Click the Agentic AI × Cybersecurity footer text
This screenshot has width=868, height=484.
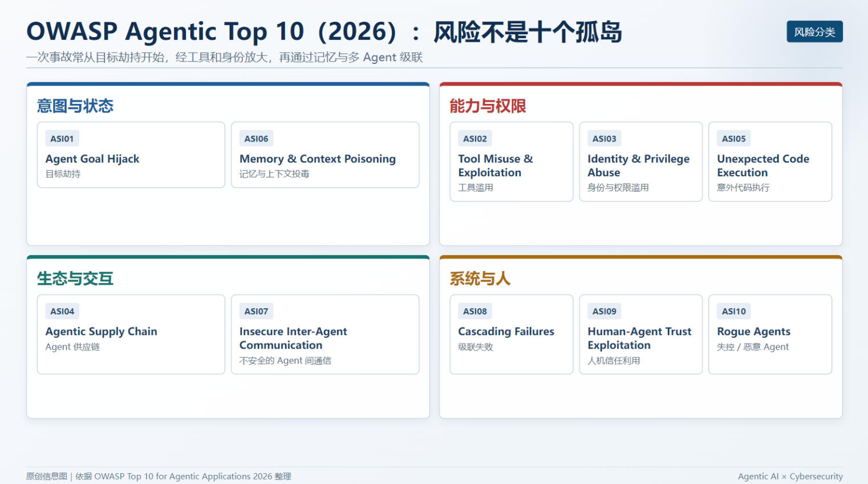[x=790, y=477]
